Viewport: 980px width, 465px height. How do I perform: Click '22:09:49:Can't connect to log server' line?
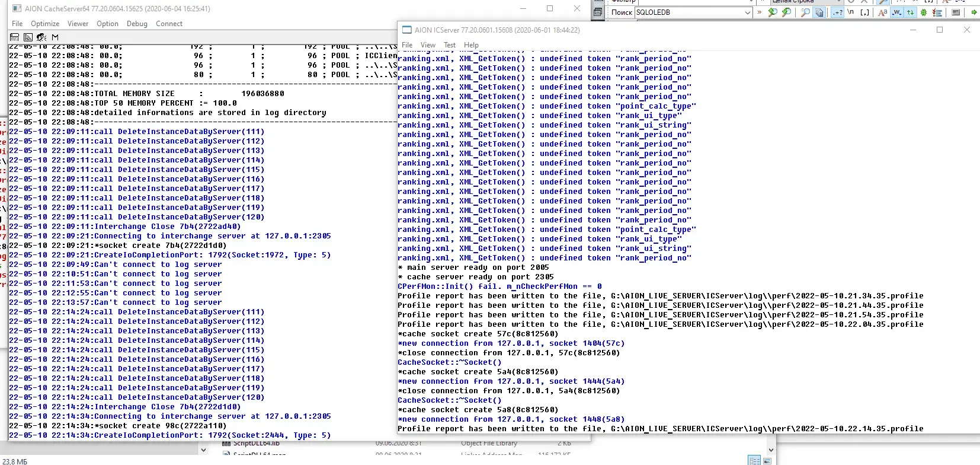[x=116, y=265]
